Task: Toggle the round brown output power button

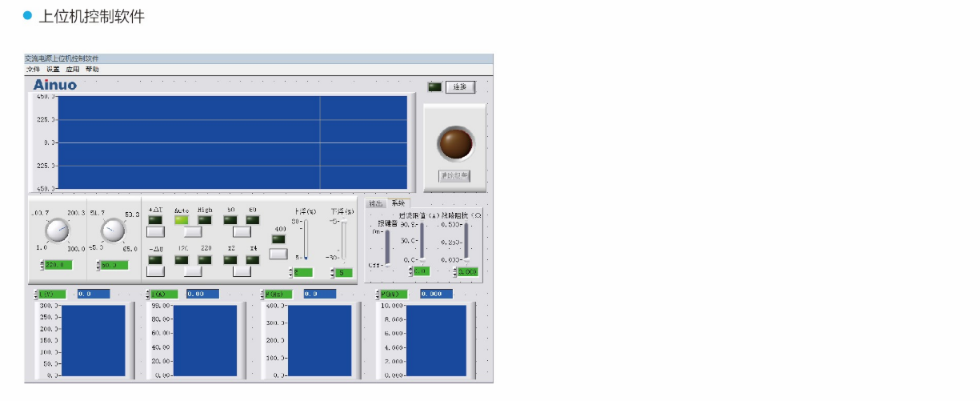Action: pos(455,144)
